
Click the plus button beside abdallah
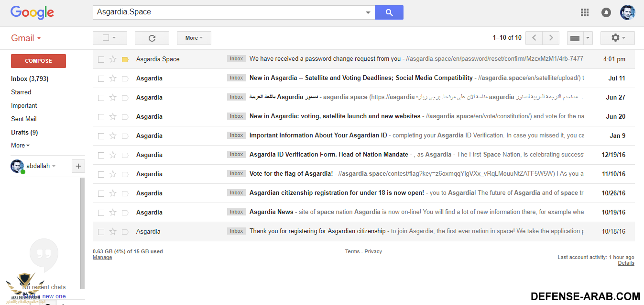coord(78,166)
